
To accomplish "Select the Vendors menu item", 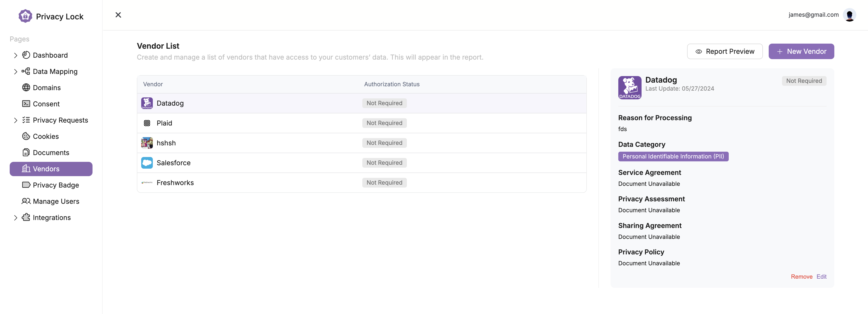I will coord(51,169).
